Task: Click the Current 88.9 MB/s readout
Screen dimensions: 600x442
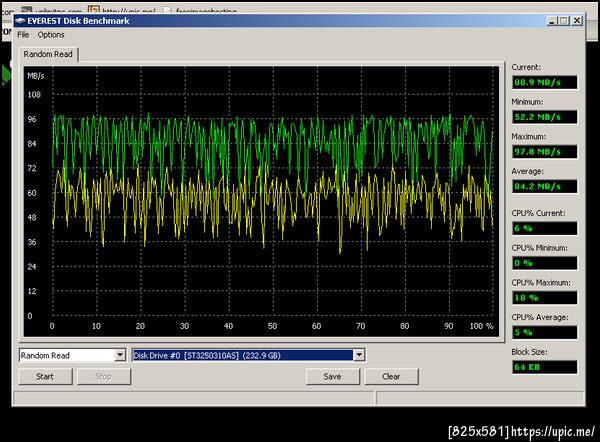Action: tap(545, 82)
